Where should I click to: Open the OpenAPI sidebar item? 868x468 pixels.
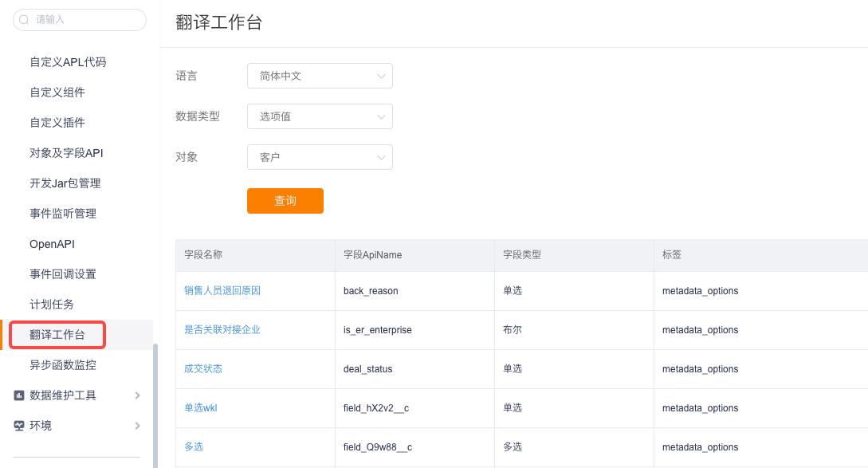pos(52,244)
